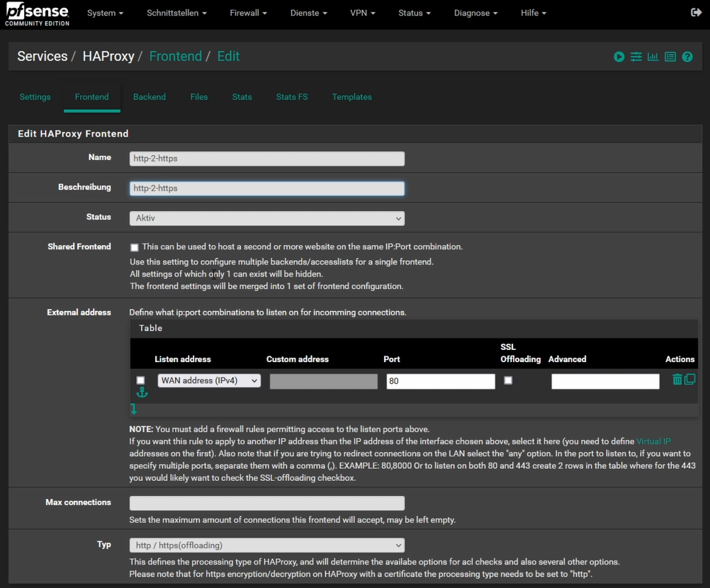
Task: Click the Listen address column header
Action: pos(183,359)
